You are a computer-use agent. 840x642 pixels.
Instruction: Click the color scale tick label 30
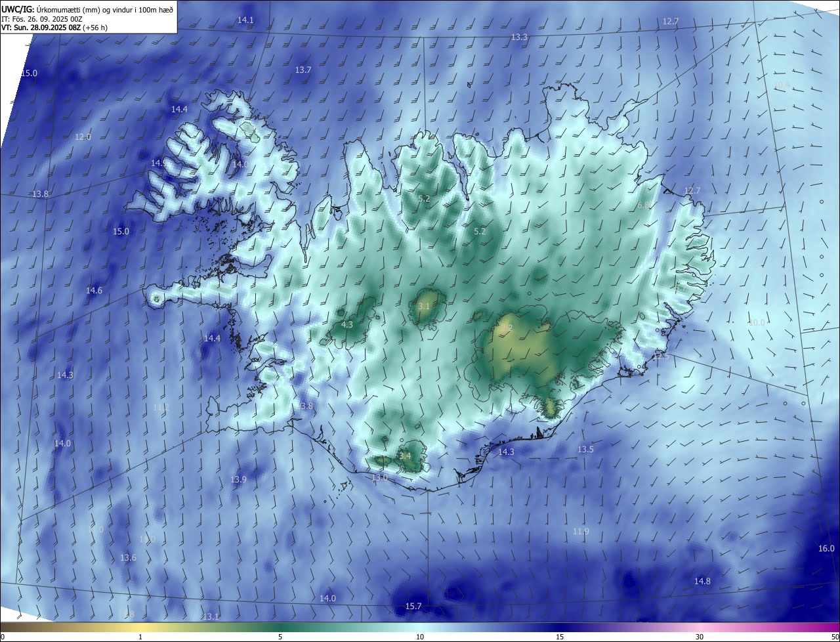click(x=700, y=637)
